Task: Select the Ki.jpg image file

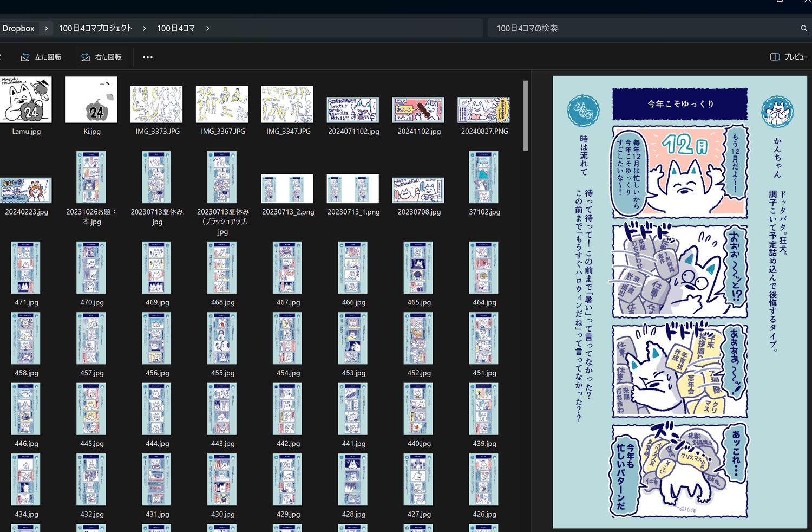Action: tap(91, 100)
